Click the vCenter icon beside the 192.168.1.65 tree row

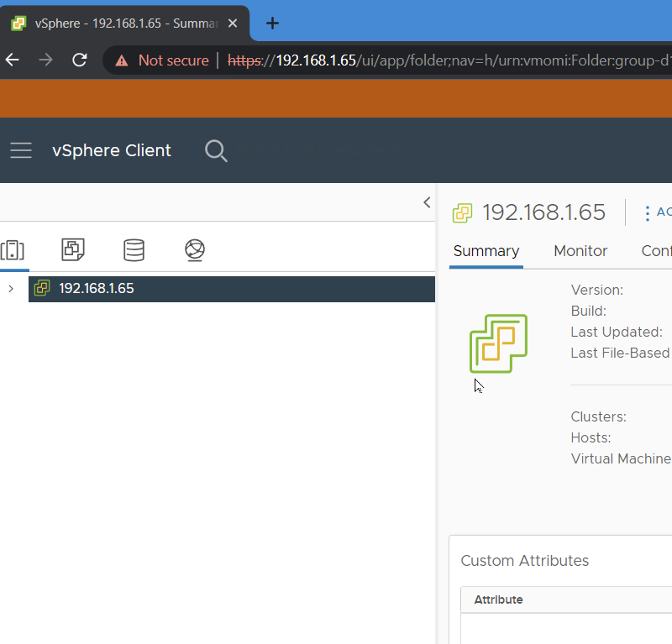(42, 288)
